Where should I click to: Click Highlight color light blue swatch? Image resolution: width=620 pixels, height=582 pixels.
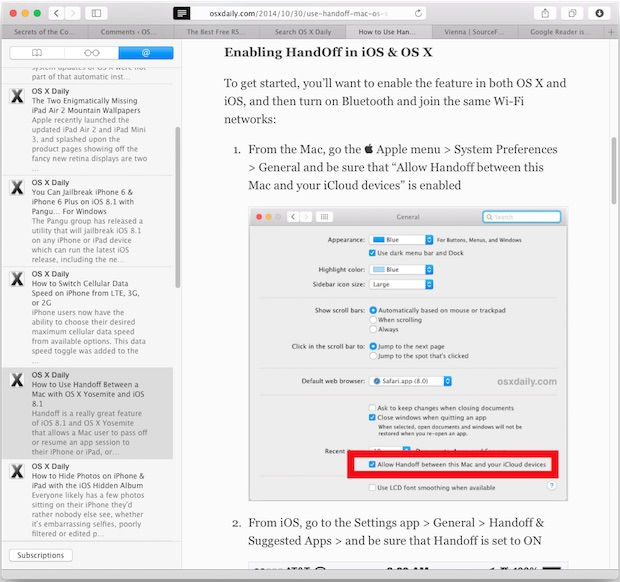point(379,270)
